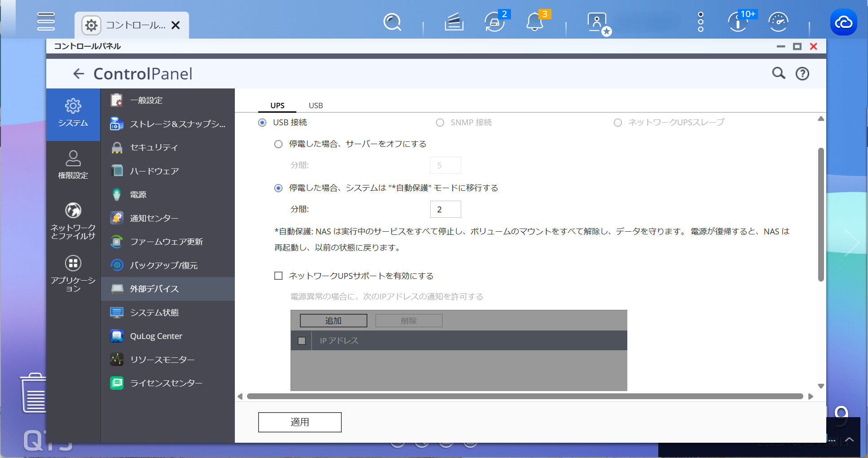The image size is (868, 458).
Task: Select power-off server on outage option
Action: coord(278,144)
